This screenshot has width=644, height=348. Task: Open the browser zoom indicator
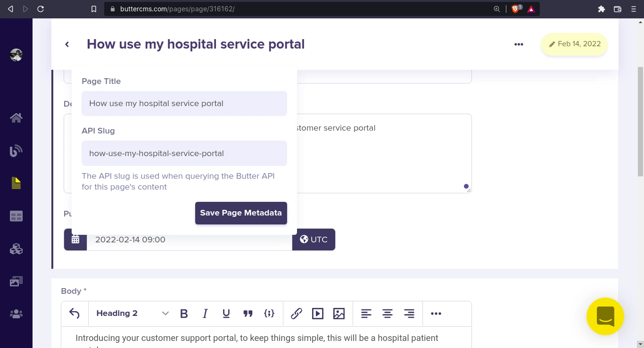pyautogui.click(x=496, y=9)
